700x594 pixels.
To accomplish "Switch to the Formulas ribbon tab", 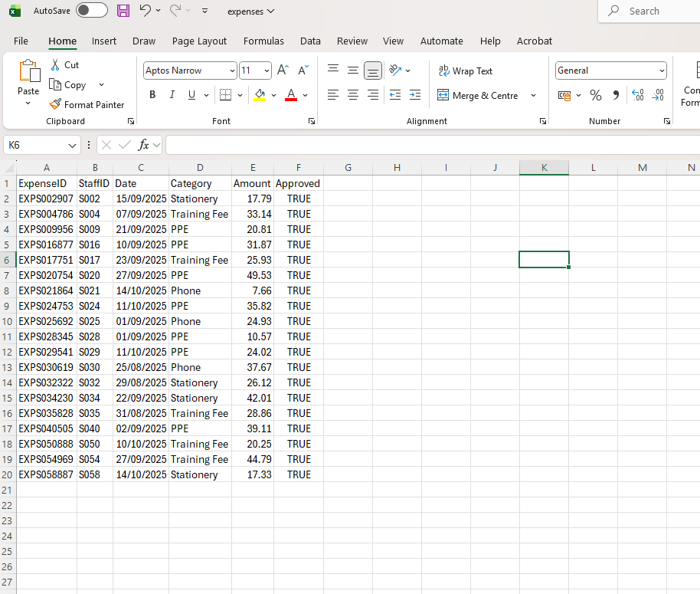I will 263,41.
